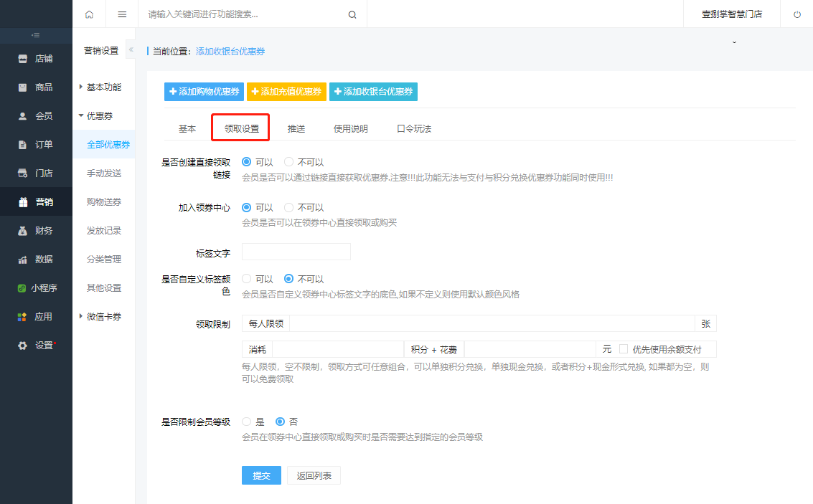Click 添加购物优惠券 button
Image resolution: width=813 pixels, height=504 pixels.
pyautogui.click(x=204, y=92)
